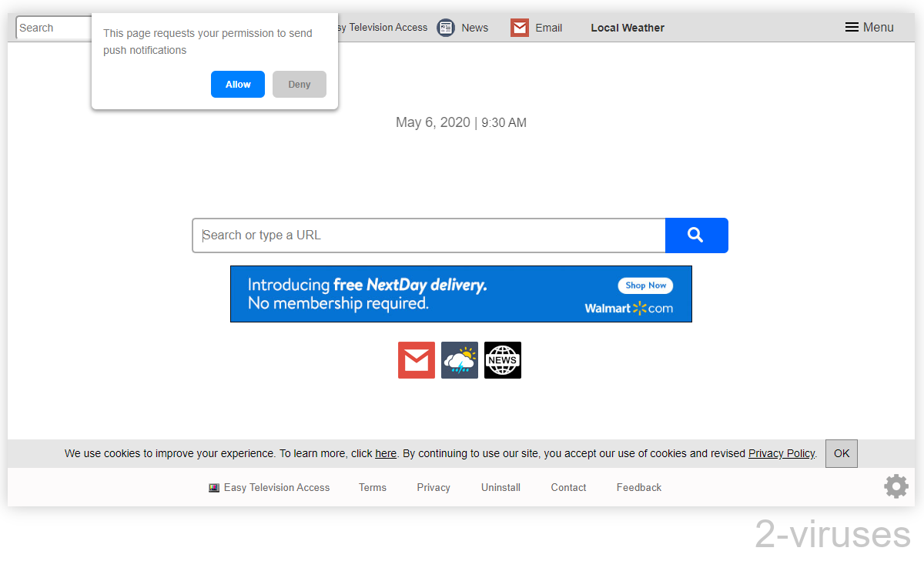Dismiss the cookie notice with OK
Screen dimensions: 924x561
(x=841, y=453)
